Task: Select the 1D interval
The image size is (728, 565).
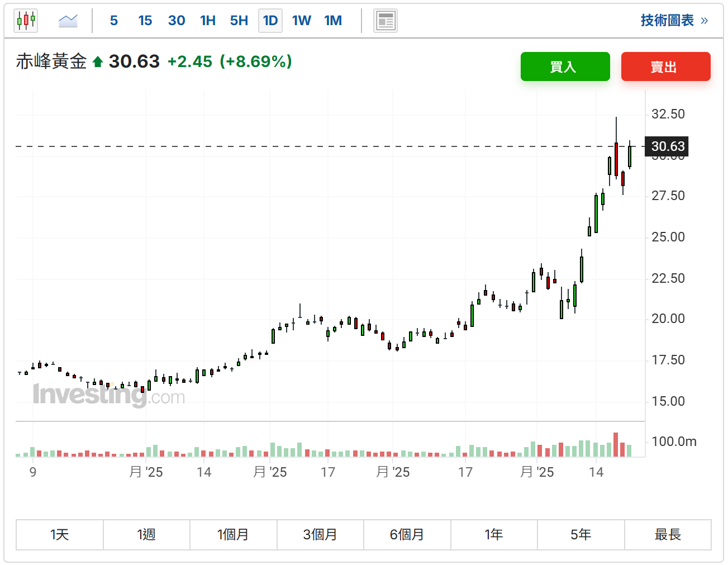Action: click(x=270, y=21)
